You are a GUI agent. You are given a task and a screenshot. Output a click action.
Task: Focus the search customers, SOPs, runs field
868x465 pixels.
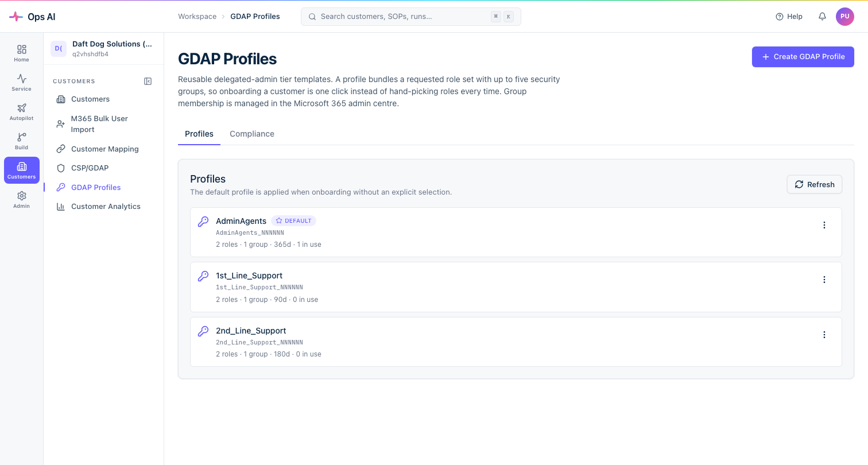(411, 17)
